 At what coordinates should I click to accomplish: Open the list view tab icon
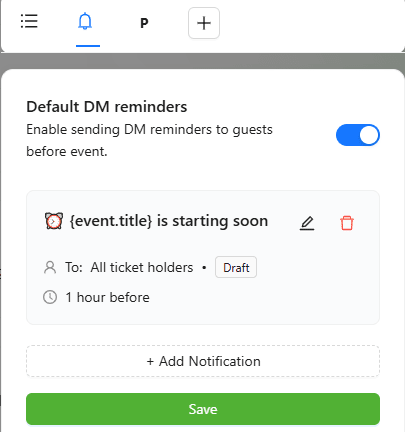click(29, 21)
